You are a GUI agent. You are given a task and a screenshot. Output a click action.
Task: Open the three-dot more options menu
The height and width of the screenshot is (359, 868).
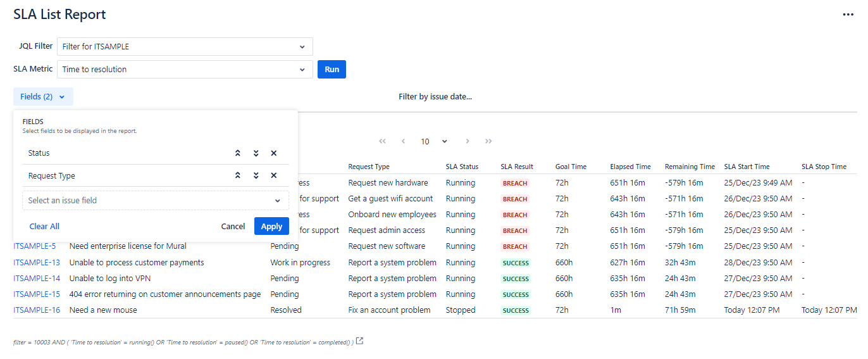848,15
